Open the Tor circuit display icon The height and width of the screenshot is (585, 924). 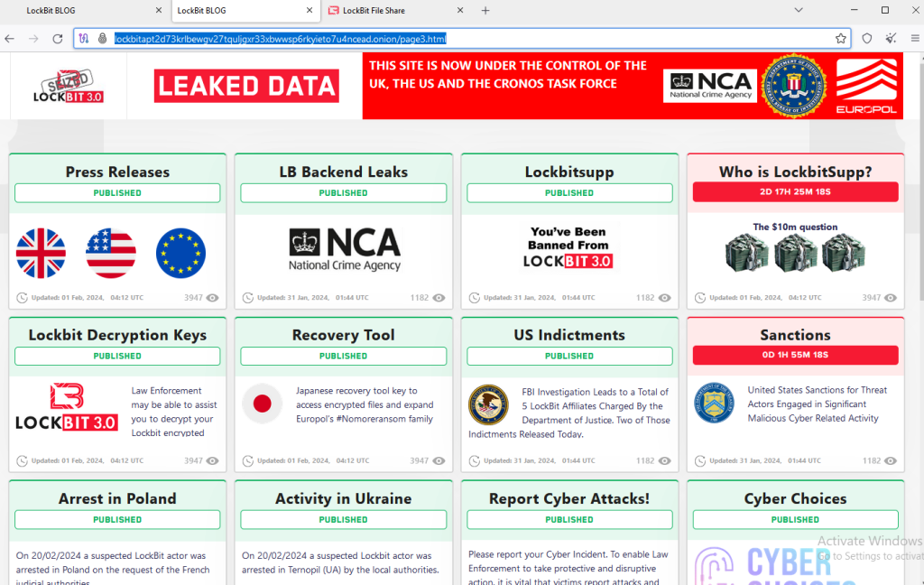84,38
